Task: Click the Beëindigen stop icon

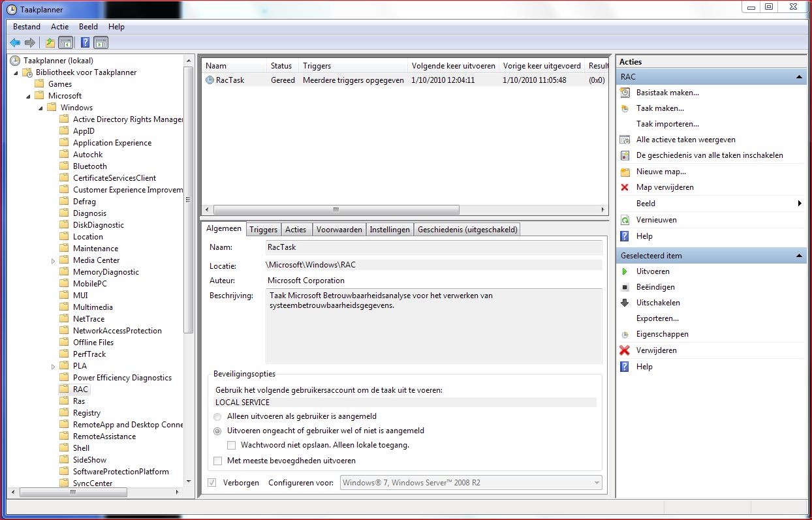Action: click(x=625, y=287)
